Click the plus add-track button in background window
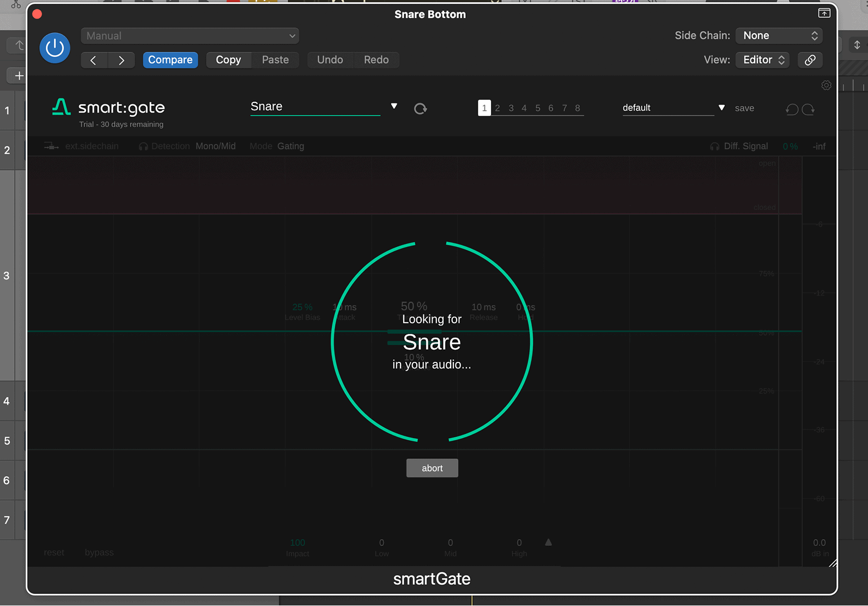868x606 pixels. pyautogui.click(x=19, y=76)
